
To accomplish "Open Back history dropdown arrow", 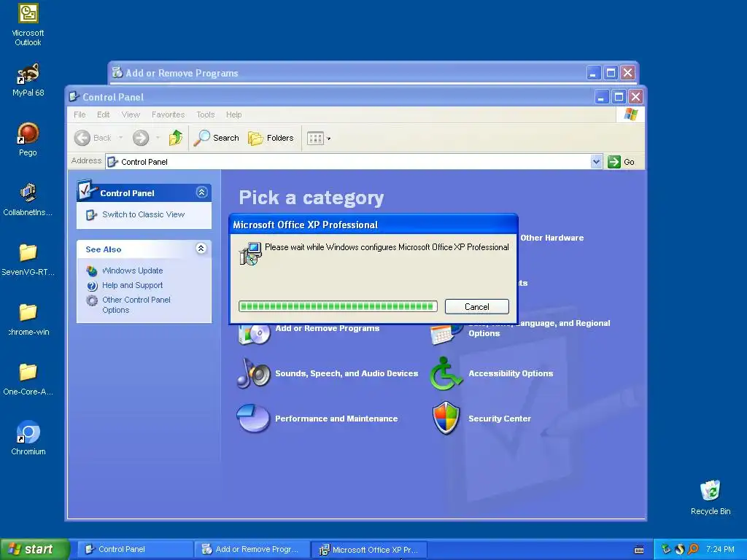I will tap(120, 138).
